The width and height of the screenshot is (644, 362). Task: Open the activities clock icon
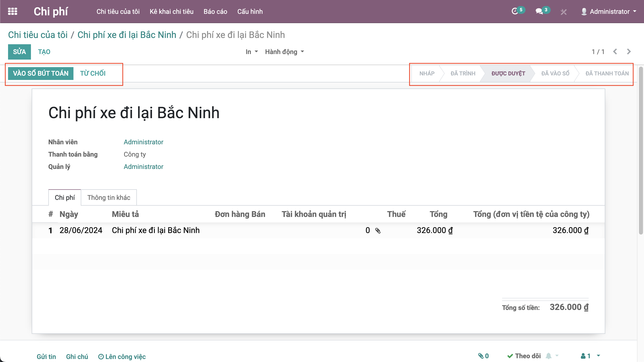515,11
